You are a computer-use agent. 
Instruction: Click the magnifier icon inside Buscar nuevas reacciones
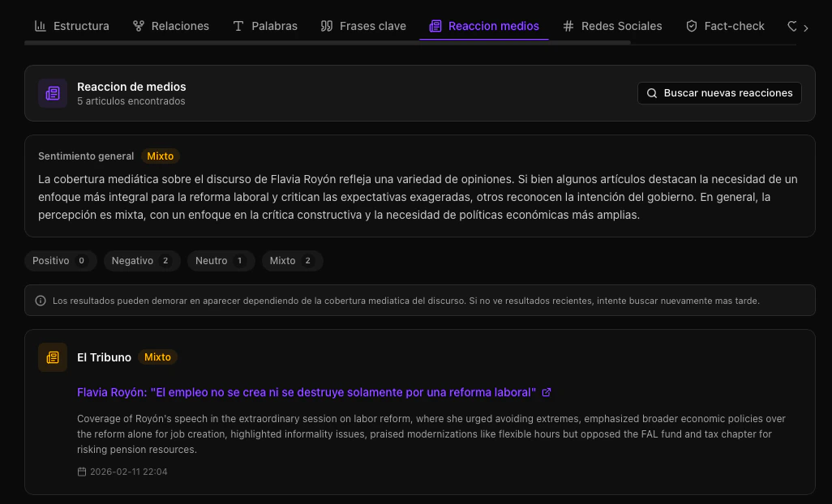tap(651, 92)
